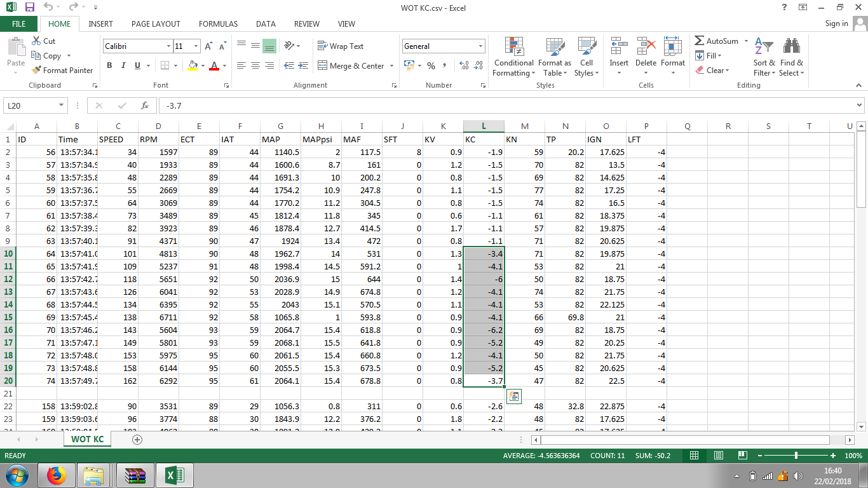The width and height of the screenshot is (868, 488).
Task: Click the Quick Analysis icon below selection
Action: tap(513, 396)
